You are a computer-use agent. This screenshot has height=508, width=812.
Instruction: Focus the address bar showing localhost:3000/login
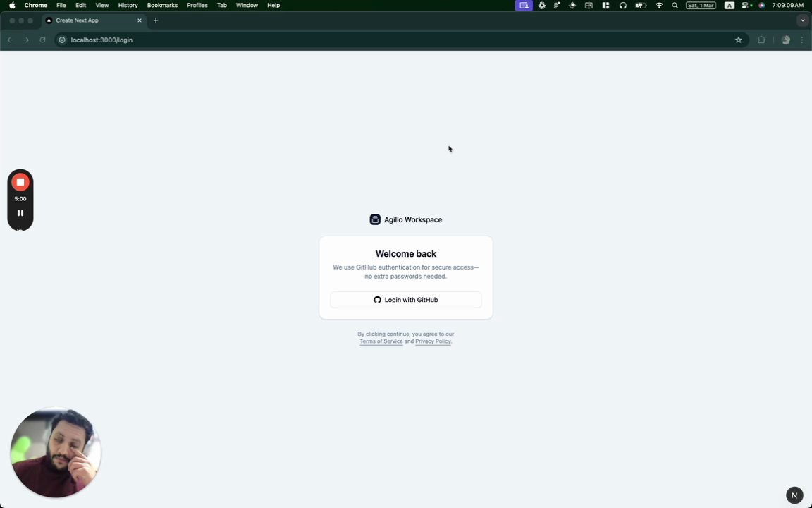401,40
